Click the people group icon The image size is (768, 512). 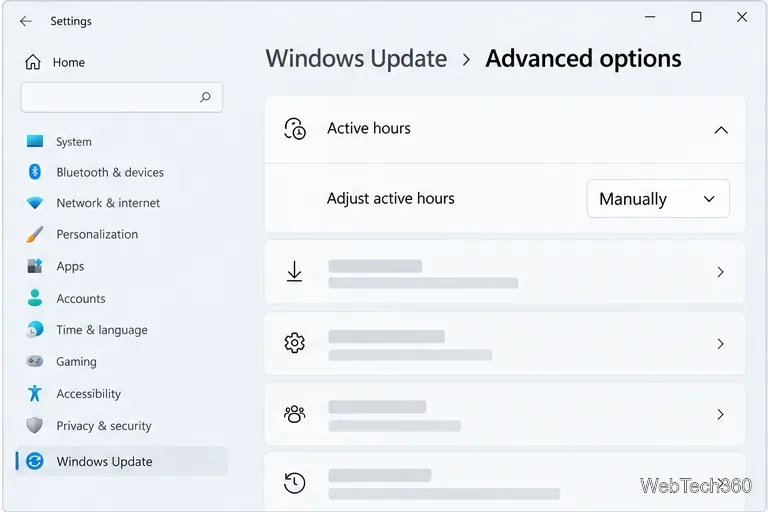pos(294,414)
